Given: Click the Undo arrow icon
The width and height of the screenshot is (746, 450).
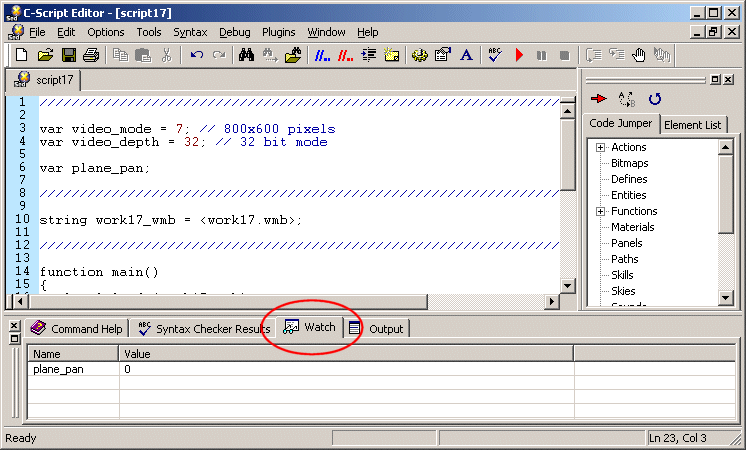Looking at the screenshot, I should click(x=197, y=55).
